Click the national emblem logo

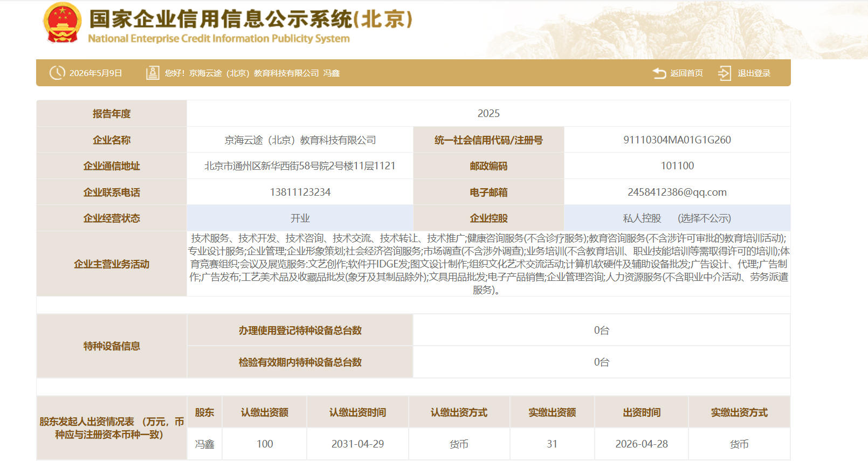tap(62, 23)
